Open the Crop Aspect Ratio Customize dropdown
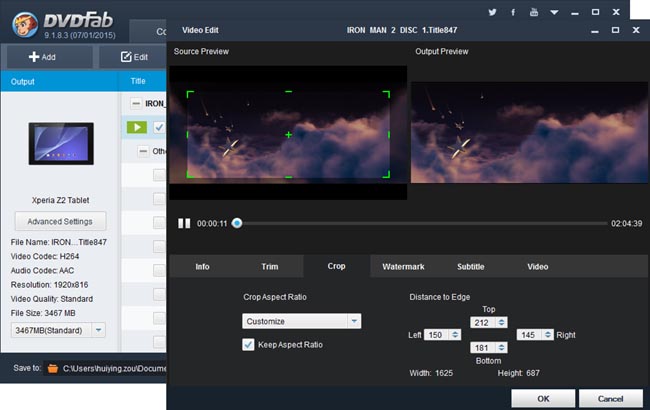 301,321
